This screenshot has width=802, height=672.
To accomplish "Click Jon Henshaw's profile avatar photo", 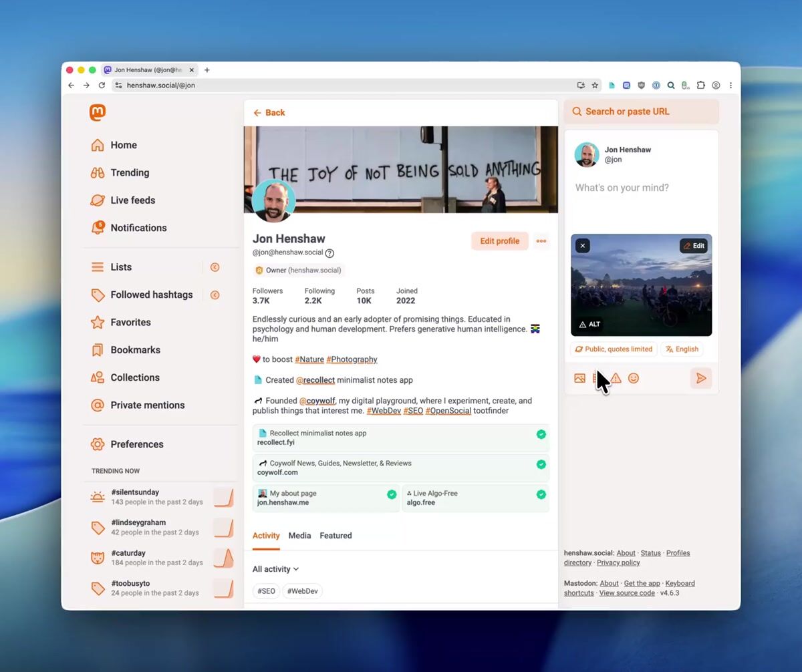I will click(274, 200).
